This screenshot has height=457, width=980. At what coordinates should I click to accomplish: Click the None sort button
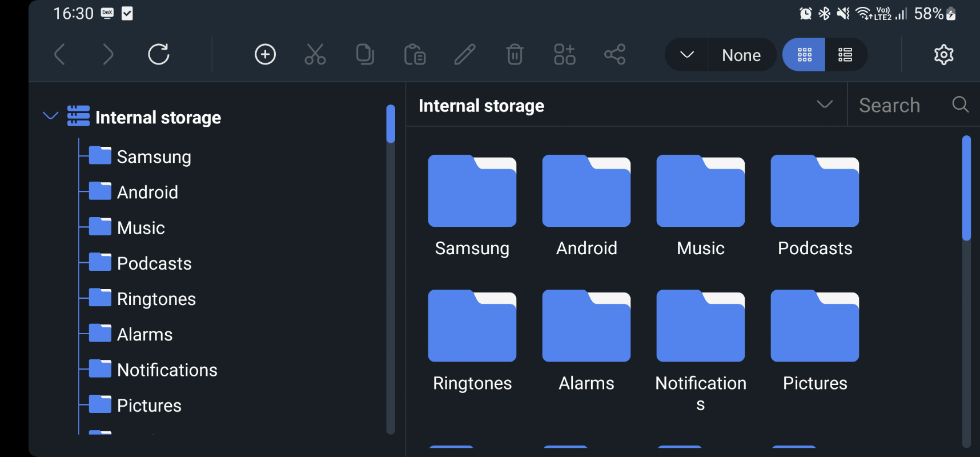[741, 55]
